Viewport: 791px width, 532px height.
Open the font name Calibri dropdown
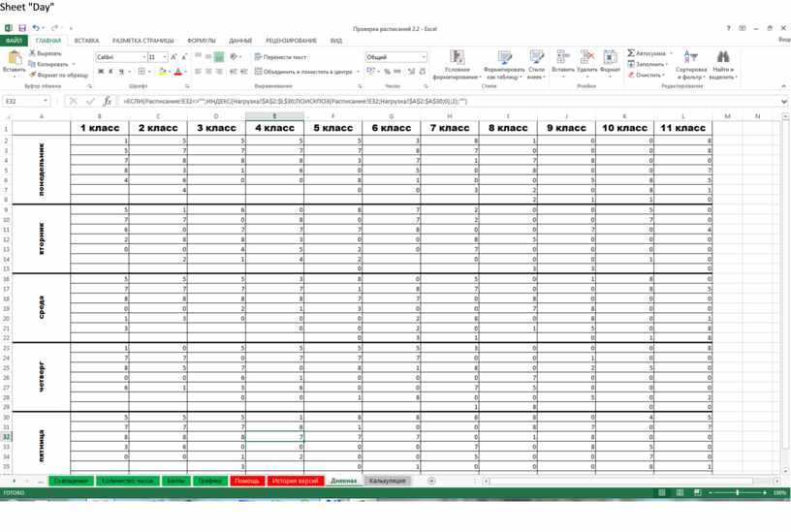coord(143,57)
